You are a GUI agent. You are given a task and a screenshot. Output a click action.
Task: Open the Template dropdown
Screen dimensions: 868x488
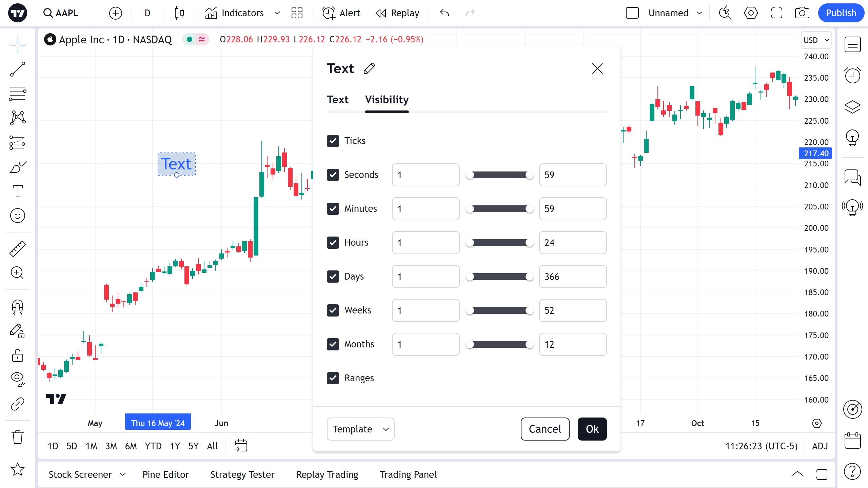[x=360, y=429]
